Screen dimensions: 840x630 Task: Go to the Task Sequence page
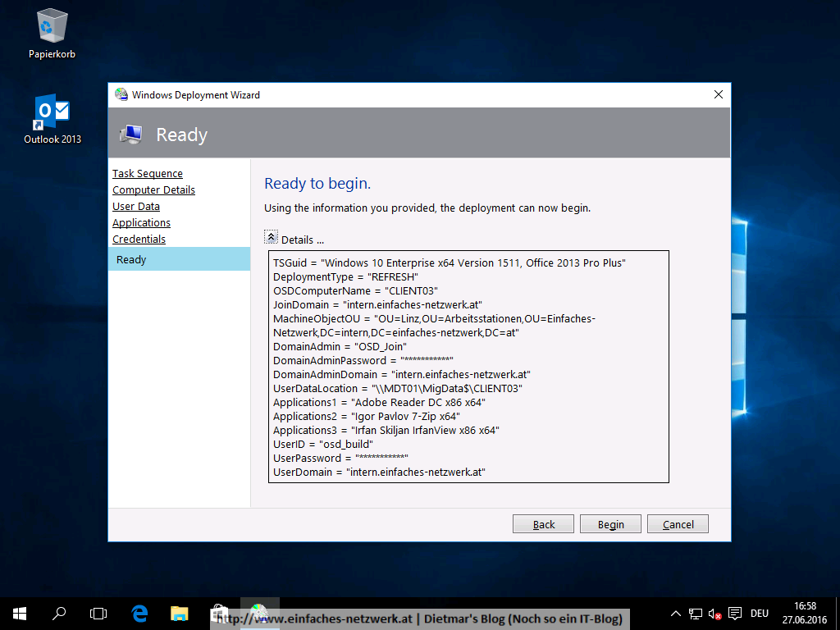tap(148, 174)
